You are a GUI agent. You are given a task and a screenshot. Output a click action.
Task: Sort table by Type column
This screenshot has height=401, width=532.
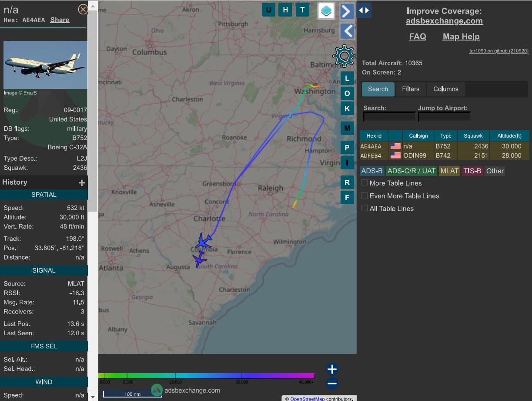pos(446,136)
